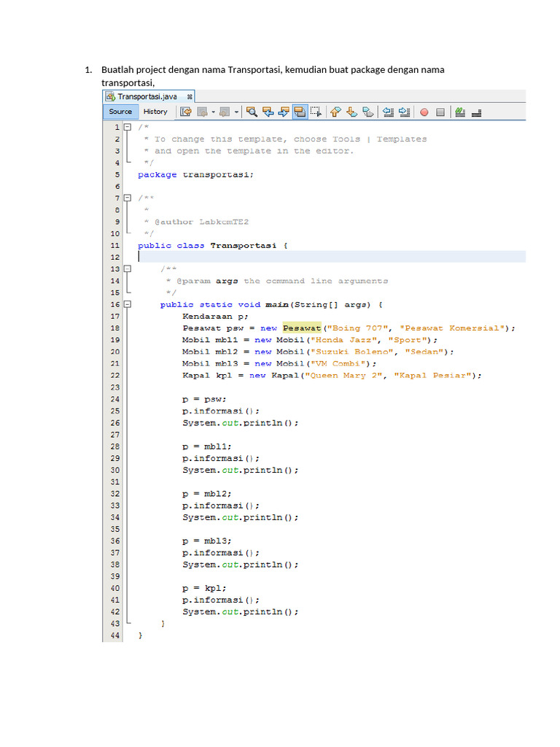Click the Last Edit location icon
The height and width of the screenshot is (747, 560).
[x=185, y=112]
